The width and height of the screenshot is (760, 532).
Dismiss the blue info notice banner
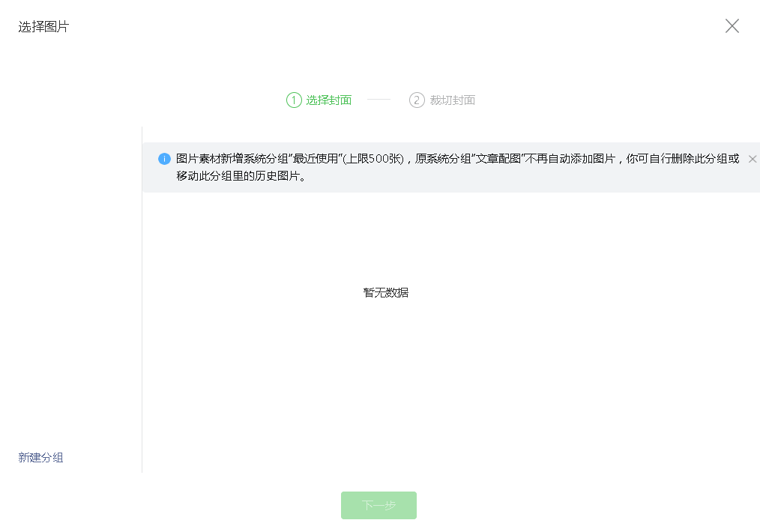point(753,159)
